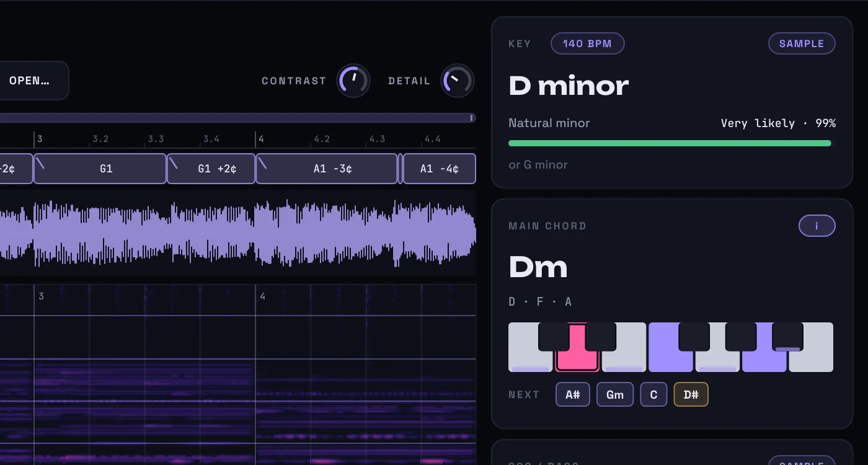The image size is (868, 465).
Task: Tap the pink D key on the piano
Action: click(577, 362)
